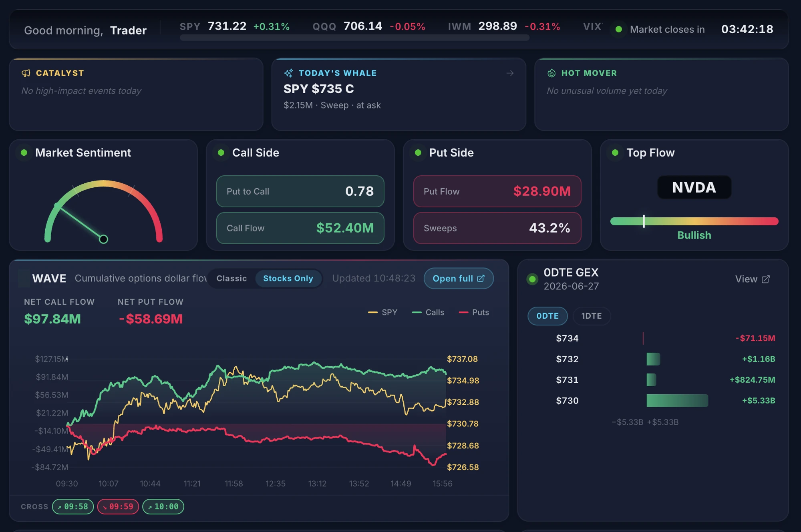Select the 09:58 bullish cross marker
The image size is (801, 532).
pyautogui.click(x=73, y=506)
